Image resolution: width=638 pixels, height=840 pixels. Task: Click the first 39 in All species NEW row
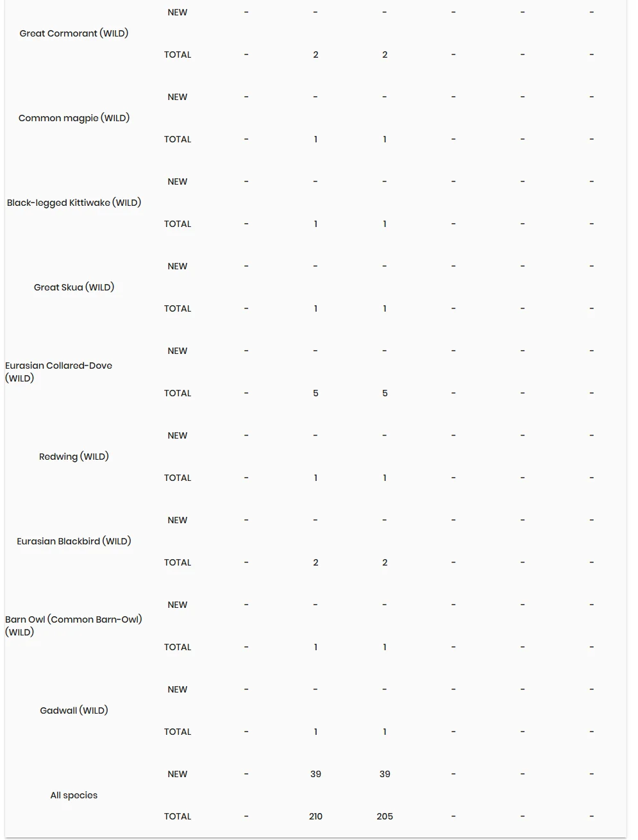pos(315,774)
